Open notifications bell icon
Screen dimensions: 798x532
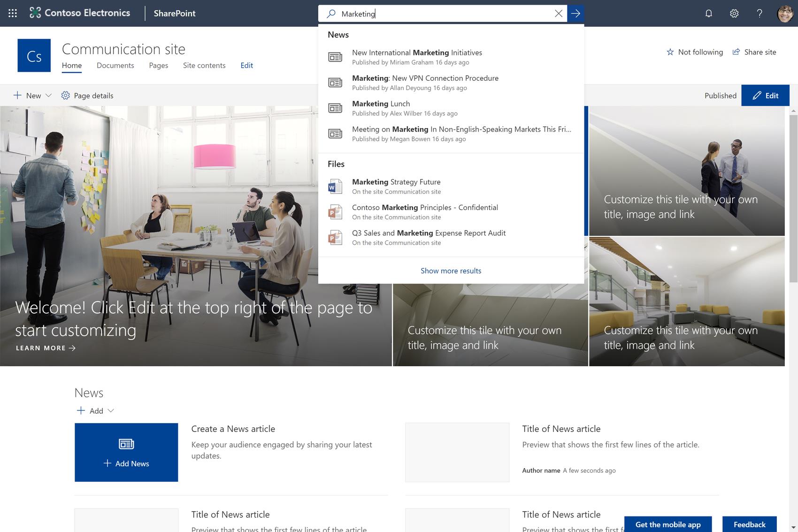pyautogui.click(x=709, y=13)
